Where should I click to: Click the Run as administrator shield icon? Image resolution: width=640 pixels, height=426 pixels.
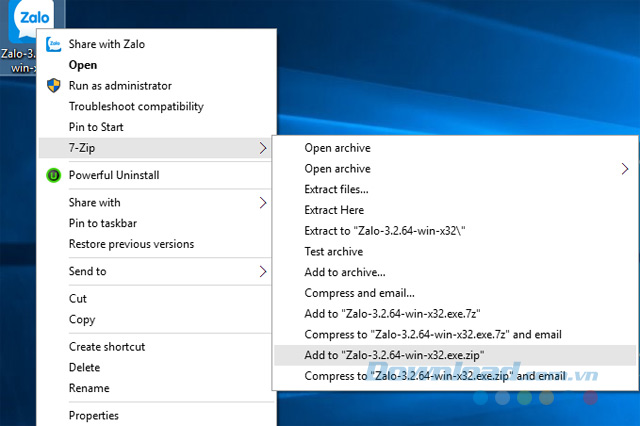54,86
